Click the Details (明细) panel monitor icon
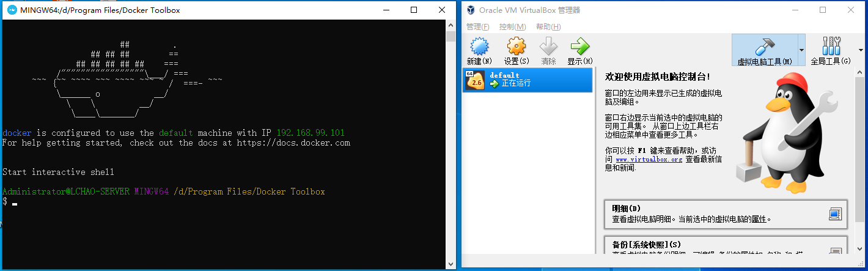 pos(835,214)
